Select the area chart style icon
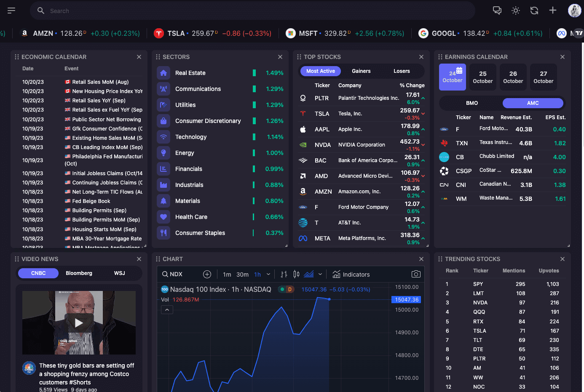The width and height of the screenshot is (584, 392). (x=309, y=275)
